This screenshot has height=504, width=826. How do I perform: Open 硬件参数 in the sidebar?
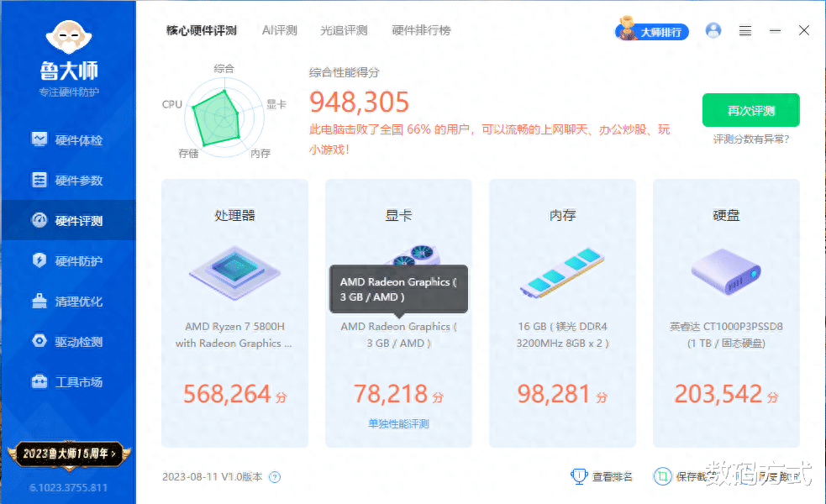(x=67, y=180)
